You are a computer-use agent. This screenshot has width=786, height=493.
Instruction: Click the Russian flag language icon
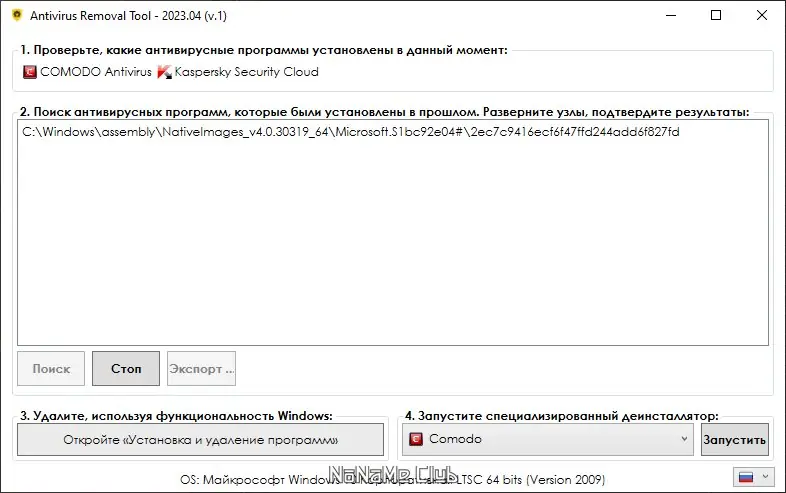pos(746,477)
